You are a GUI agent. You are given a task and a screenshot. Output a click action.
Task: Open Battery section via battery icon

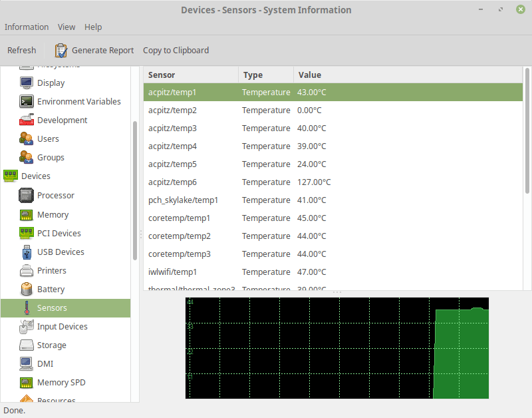[x=26, y=289]
